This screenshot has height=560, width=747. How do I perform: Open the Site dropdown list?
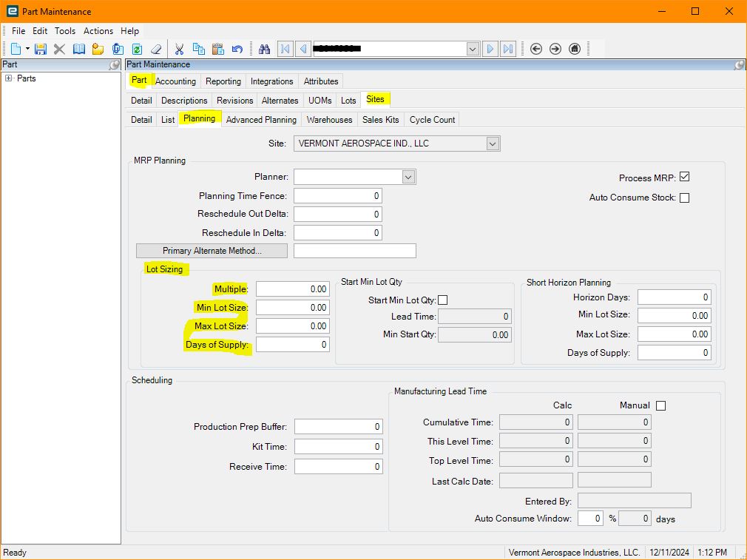[493, 144]
